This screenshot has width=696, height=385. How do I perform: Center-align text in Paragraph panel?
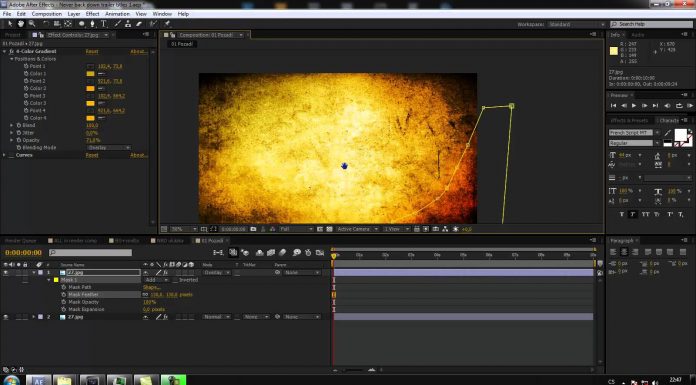click(x=624, y=252)
